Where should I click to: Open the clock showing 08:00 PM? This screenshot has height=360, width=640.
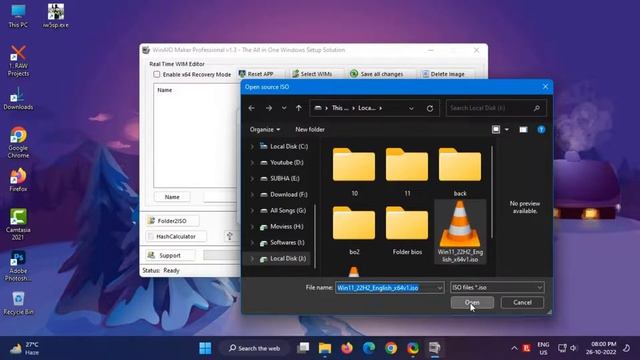601,348
